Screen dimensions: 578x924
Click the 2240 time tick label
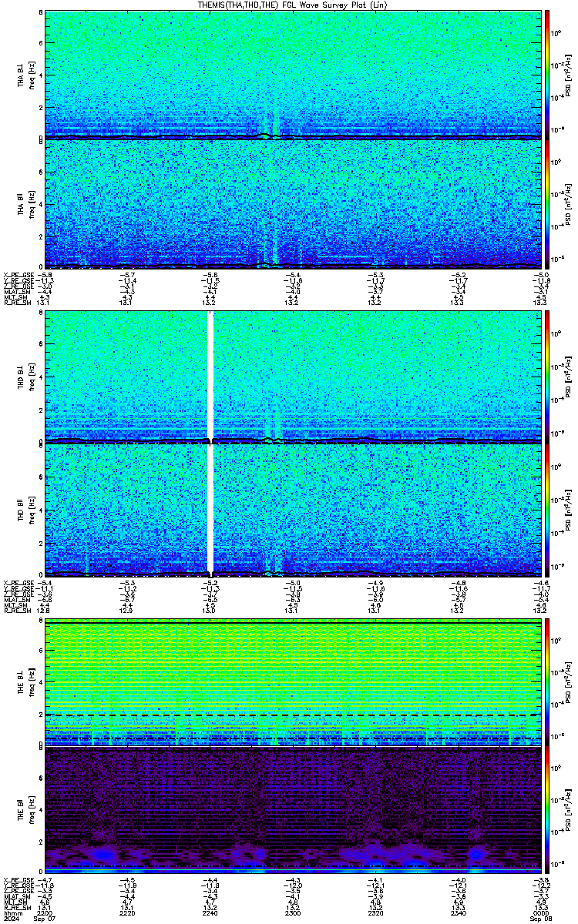(210, 912)
